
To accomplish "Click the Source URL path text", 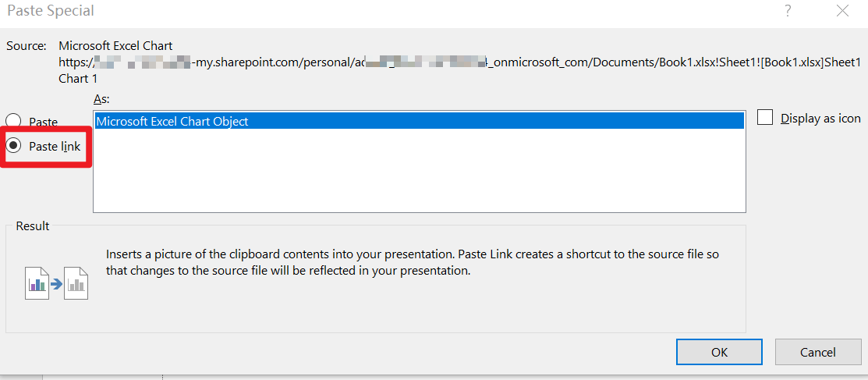I will [460, 62].
